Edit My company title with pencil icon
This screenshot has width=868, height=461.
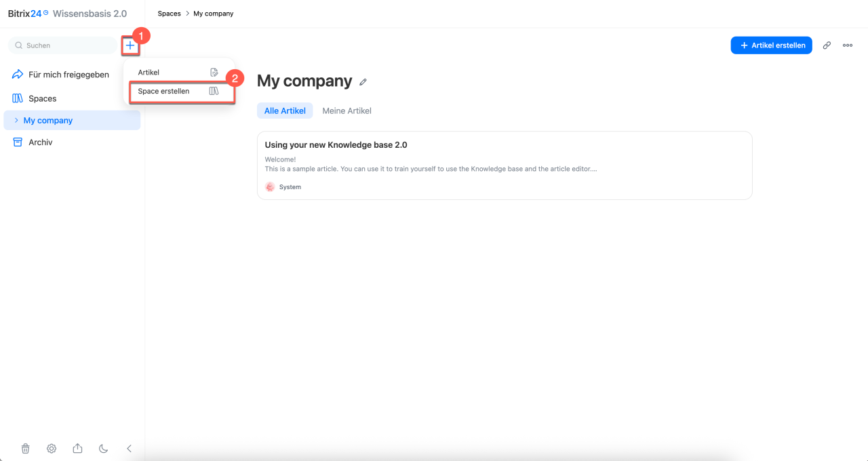363,82
